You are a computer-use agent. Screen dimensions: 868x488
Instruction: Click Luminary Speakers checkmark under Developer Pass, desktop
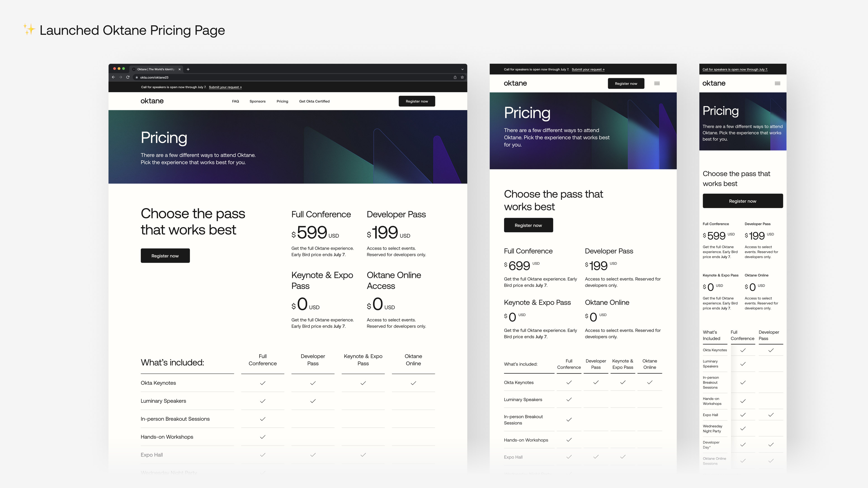point(313,401)
